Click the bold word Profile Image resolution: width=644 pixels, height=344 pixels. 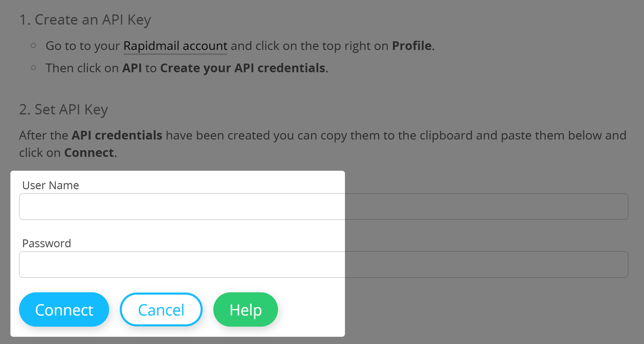(412, 46)
